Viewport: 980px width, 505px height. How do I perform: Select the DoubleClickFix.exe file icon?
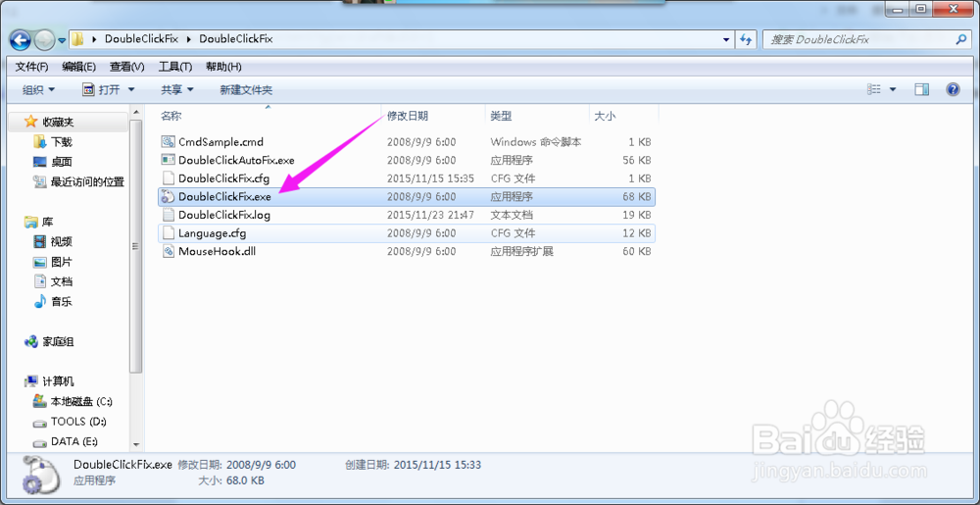coord(169,196)
